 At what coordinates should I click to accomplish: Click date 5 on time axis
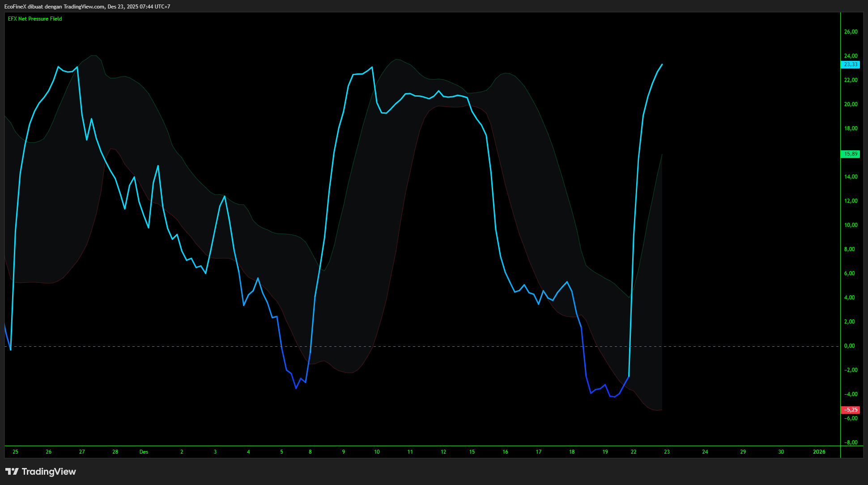click(x=281, y=452)
